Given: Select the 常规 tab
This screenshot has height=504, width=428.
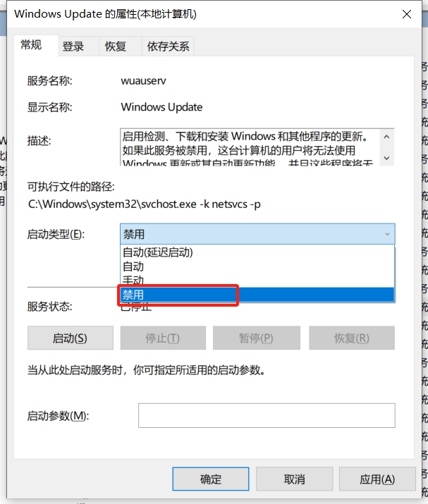Looking at the screenshot, I should [31, 45].
